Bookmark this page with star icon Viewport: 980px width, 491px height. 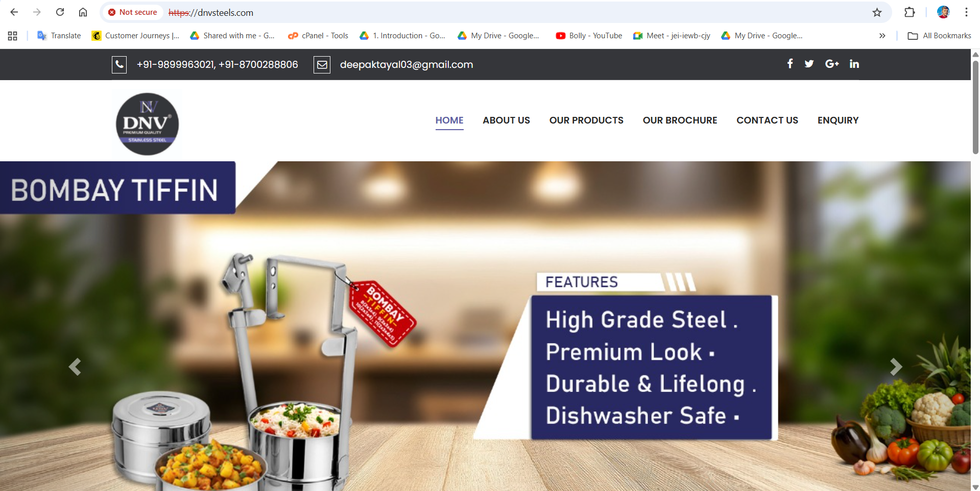[877, 12]
